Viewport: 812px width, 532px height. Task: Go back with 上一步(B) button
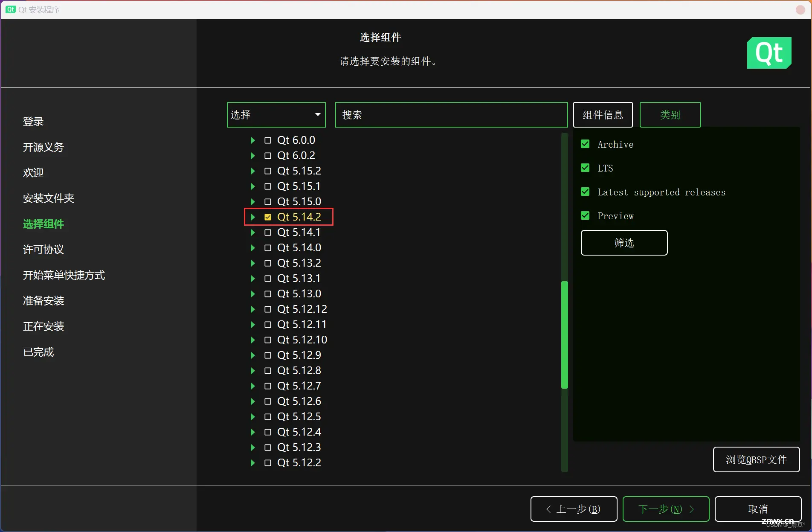click(574, 509)
